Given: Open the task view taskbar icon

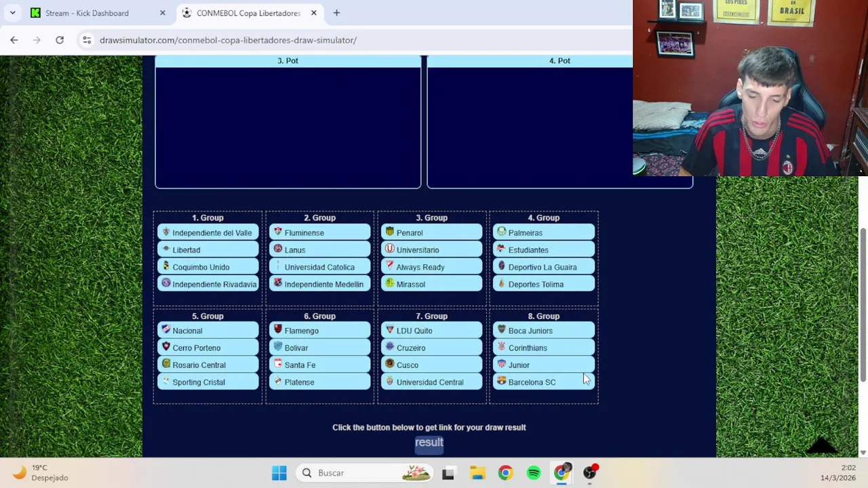Looking at the screenshot, I should point(448,472).
